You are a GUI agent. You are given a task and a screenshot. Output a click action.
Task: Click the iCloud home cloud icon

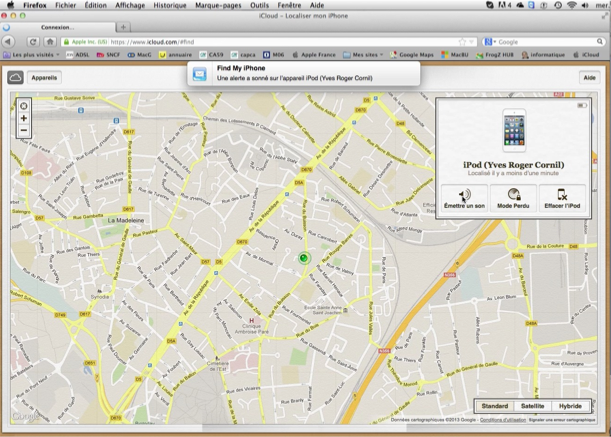15,78
